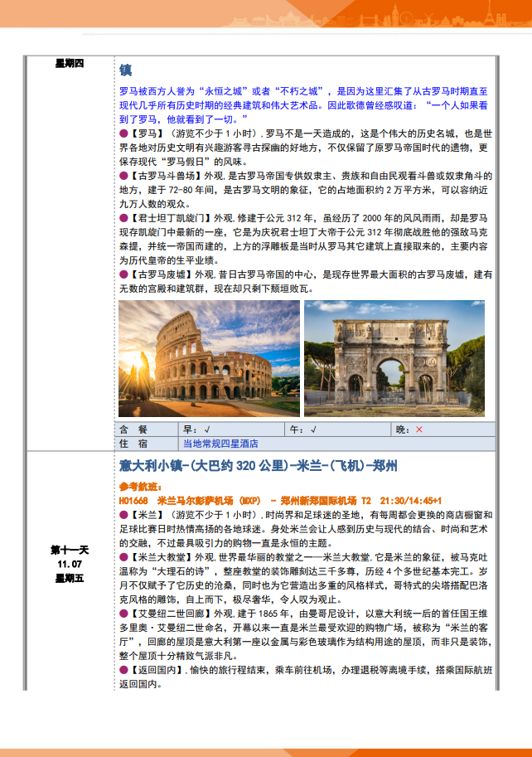Click the 【古罗马废墟】 attraction title
The image size is (532, 757).
pyautogui.click(x=162, y=274)
